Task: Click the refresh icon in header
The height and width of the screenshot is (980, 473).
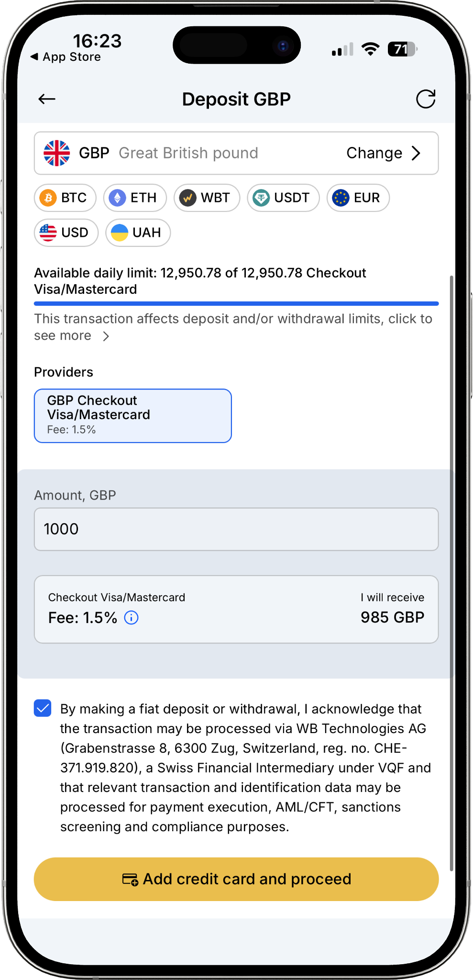Action: pos(425,99)
